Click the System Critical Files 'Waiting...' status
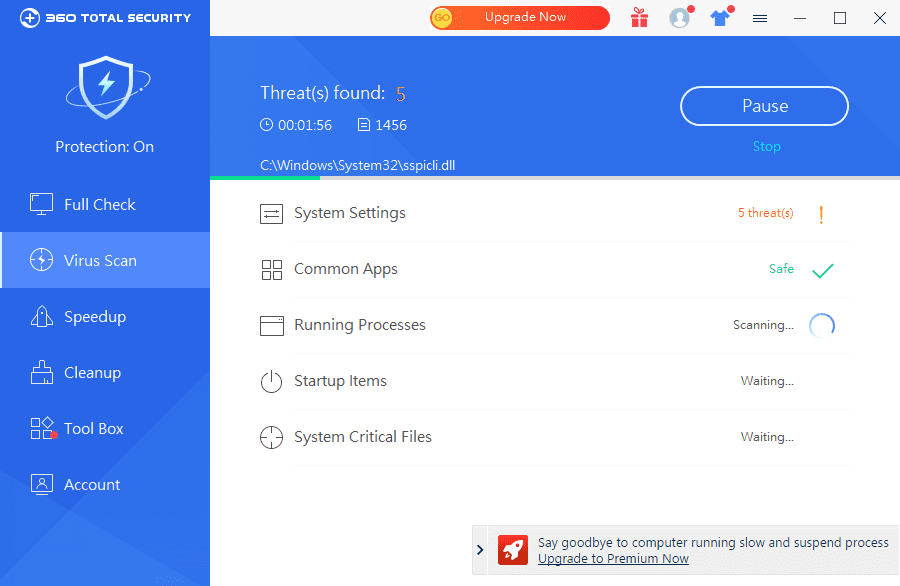The height and width of the screenshot is (586, 900). 767,437
